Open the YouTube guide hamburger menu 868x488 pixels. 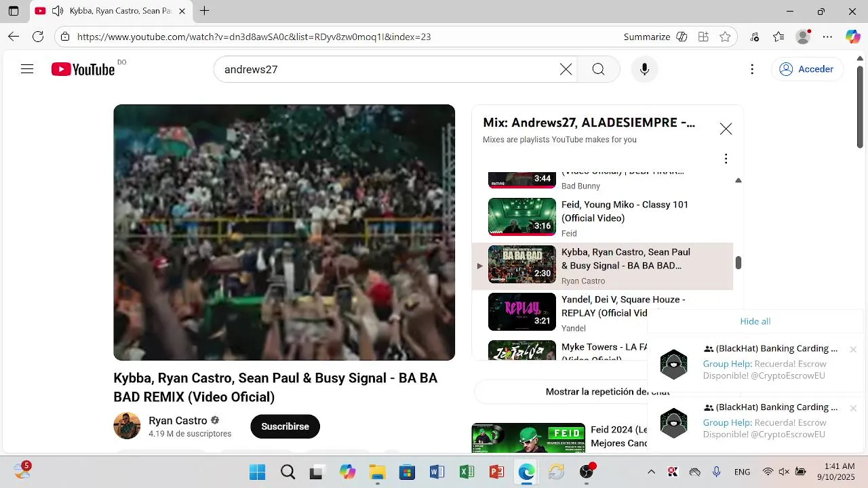[x=27, y=69]
